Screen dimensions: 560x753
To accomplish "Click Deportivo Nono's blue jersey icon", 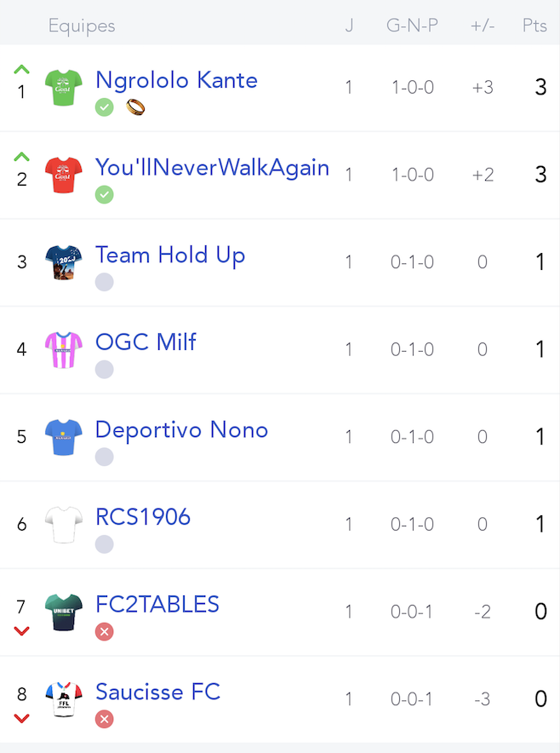I will click(63, 437).
